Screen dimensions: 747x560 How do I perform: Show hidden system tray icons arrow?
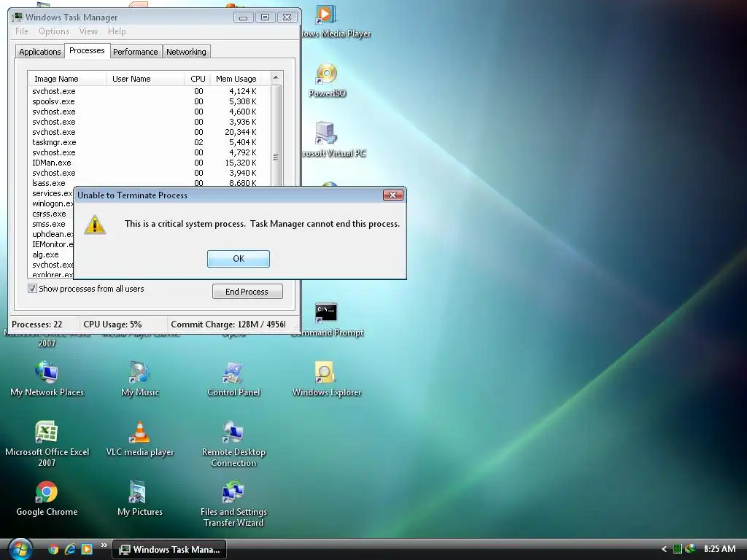(x=664, y=550)
